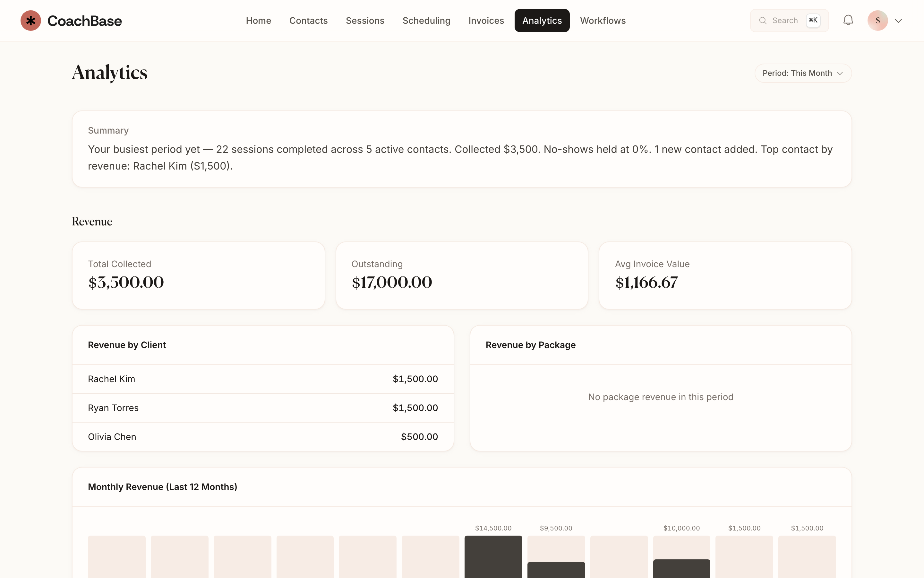Open the notifications bell
Viewport: 924px width, 578px height.
click(848, 20)
